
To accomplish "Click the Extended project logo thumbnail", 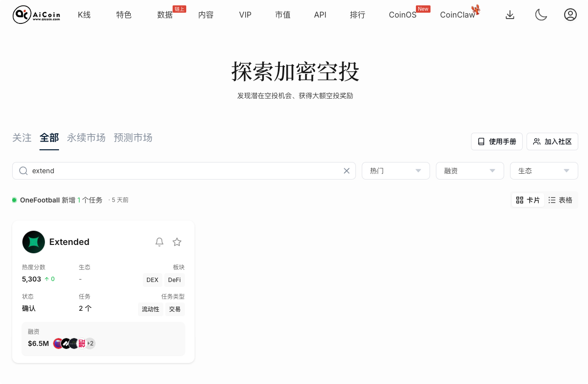I will (x=34, y=242).
